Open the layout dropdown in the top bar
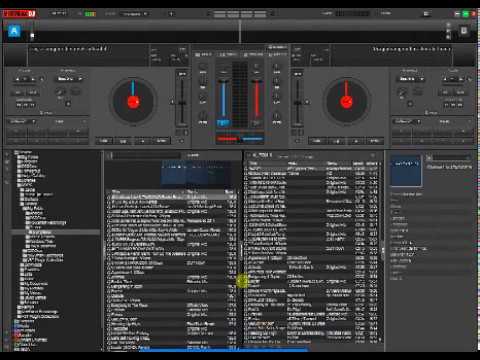Viewport: 480px width, 360px height. point(134,14)
